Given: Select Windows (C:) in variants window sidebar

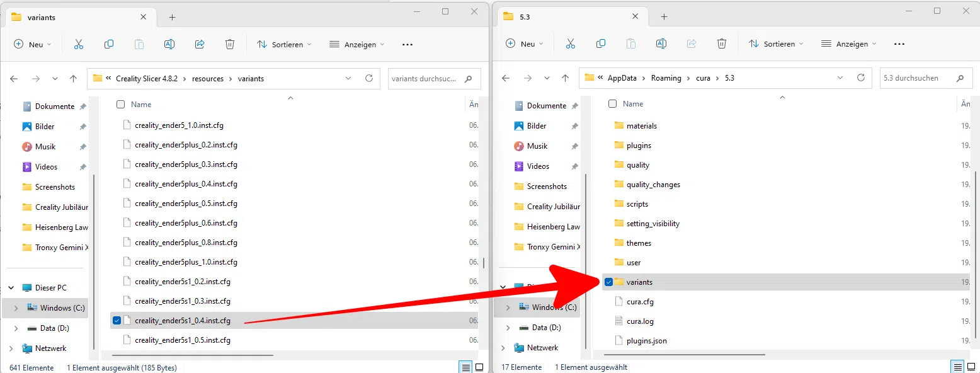Looking at the screenshot, I should click(x=45, y=308).
